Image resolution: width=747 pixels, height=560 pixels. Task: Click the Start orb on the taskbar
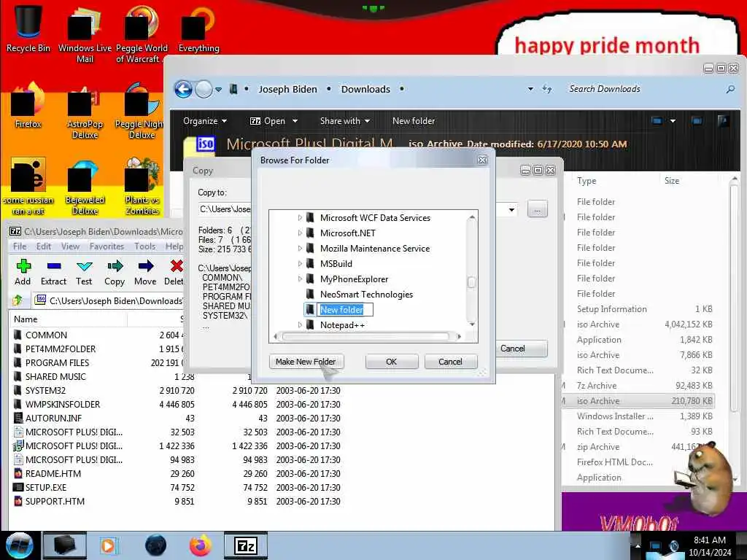coord(19,545)
